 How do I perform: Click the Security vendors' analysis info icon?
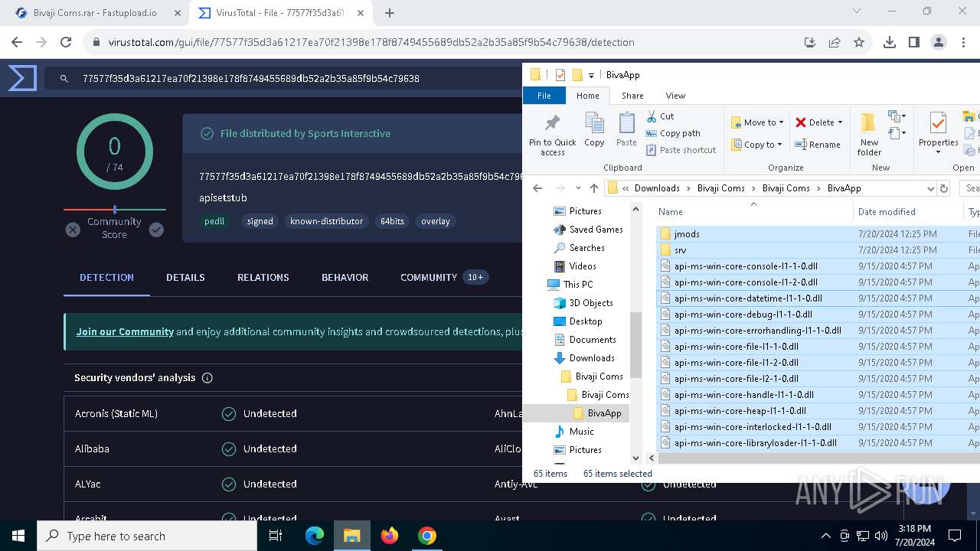[x=207, y=378]
